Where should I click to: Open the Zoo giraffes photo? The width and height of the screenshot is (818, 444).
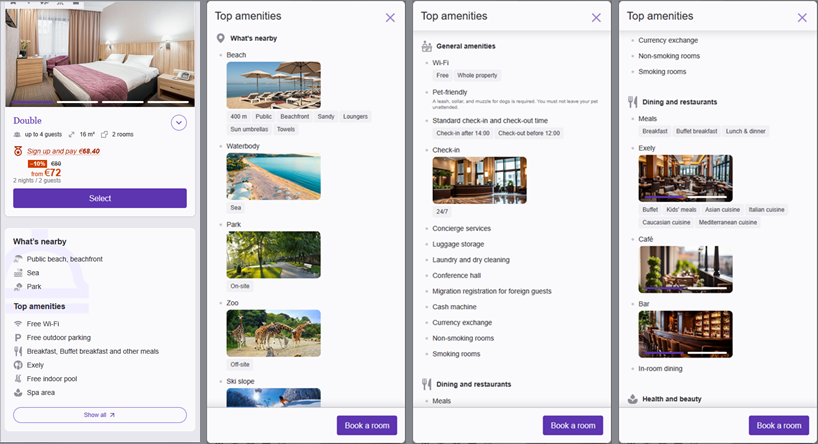click(x=273, y=333)
